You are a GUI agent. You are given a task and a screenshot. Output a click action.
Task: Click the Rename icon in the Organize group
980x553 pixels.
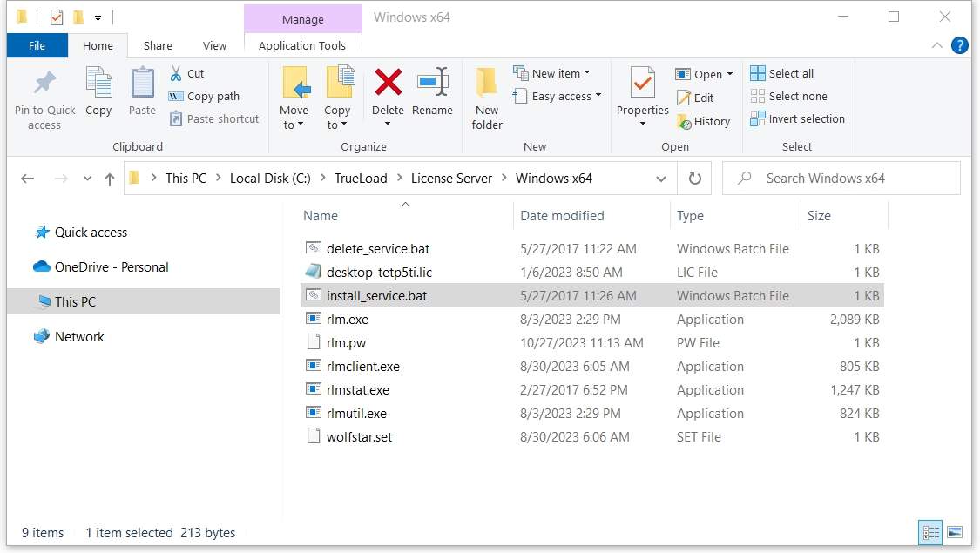pos(432,84)
